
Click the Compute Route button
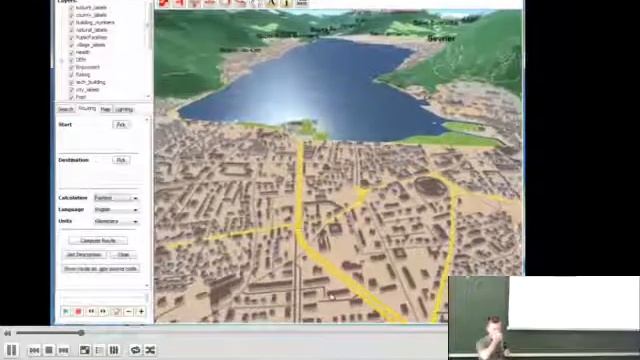click(98, 241)
